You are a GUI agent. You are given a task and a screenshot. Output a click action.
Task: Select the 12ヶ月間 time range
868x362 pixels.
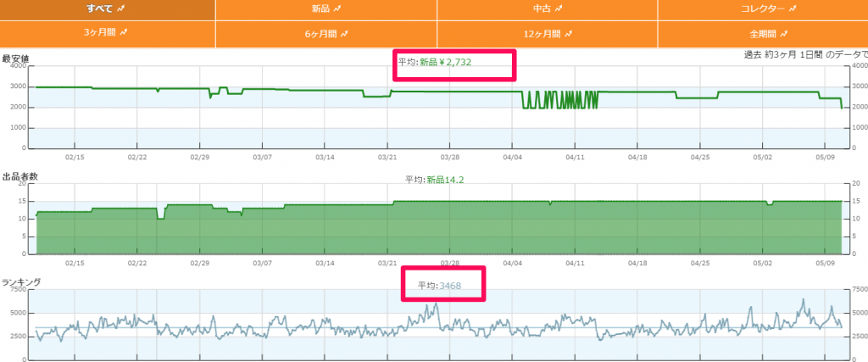coord(542,34)
